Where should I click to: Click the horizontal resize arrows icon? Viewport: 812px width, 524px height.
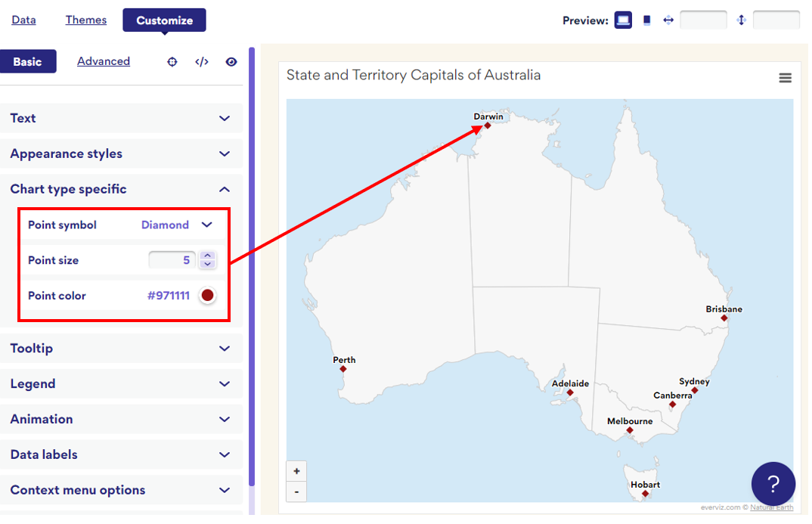(x=668, y=20)
